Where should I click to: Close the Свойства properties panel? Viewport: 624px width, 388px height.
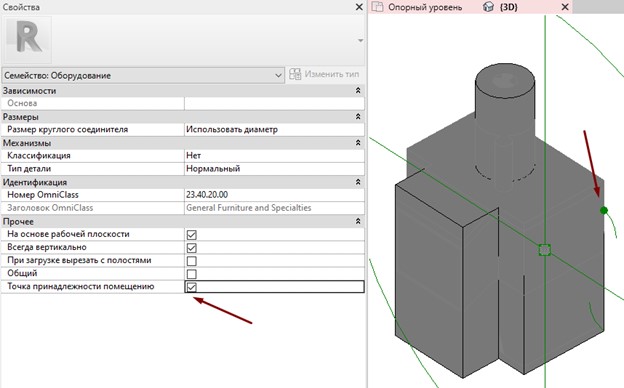point(359,7)
